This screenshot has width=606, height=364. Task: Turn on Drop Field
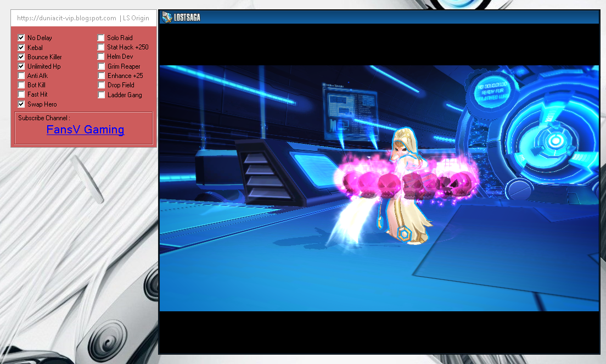point(101,85)
